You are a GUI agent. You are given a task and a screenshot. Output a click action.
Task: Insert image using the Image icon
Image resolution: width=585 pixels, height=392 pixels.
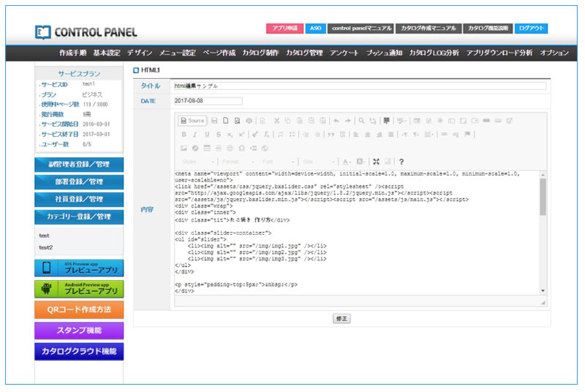tap(184, 148)
